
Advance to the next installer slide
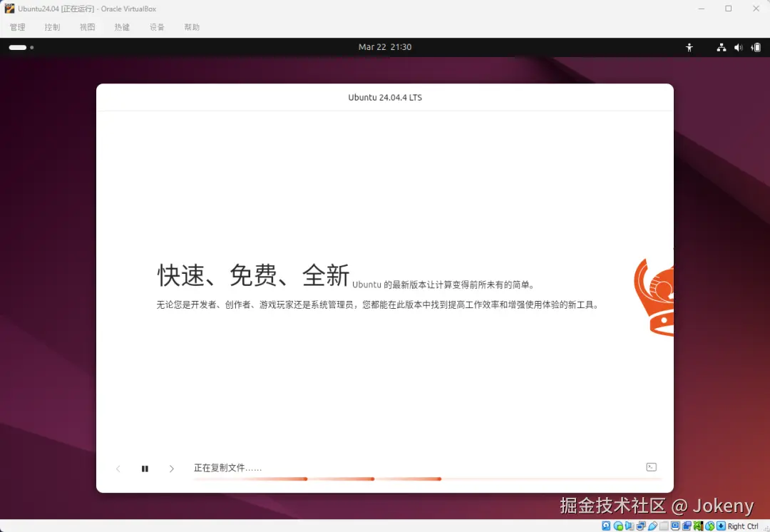pyautogui.click(x=171, y=469)
